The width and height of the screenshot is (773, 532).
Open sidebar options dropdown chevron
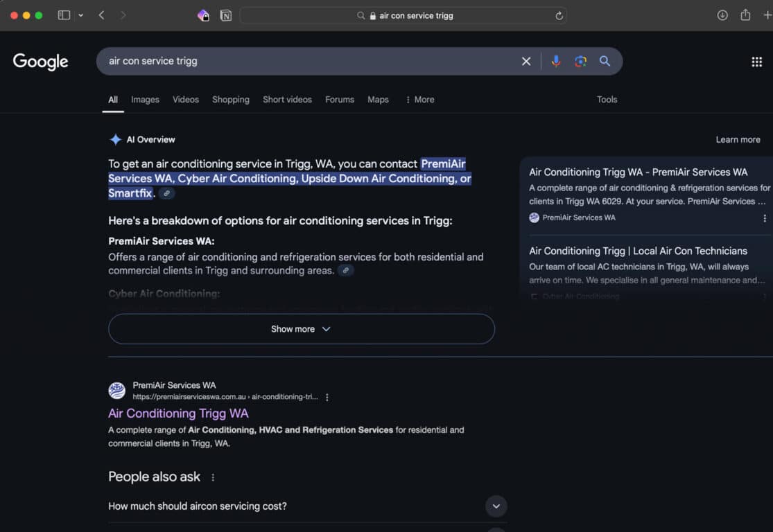coord(81,15)
